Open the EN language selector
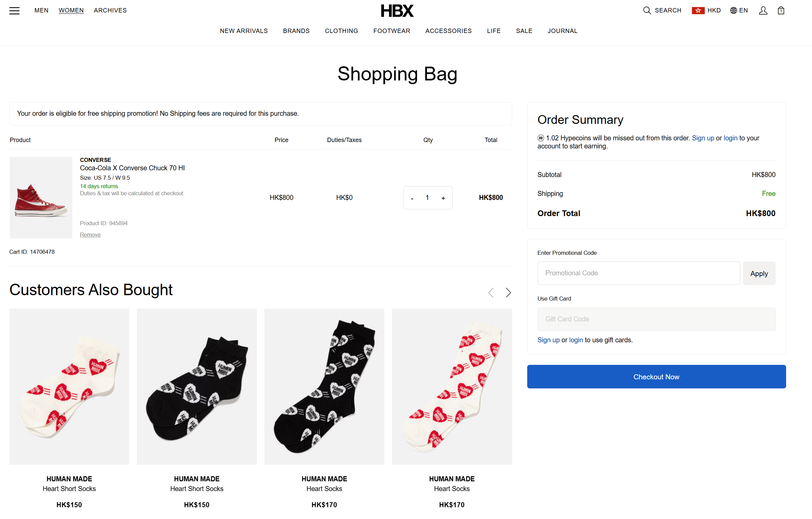 [739, 10]
